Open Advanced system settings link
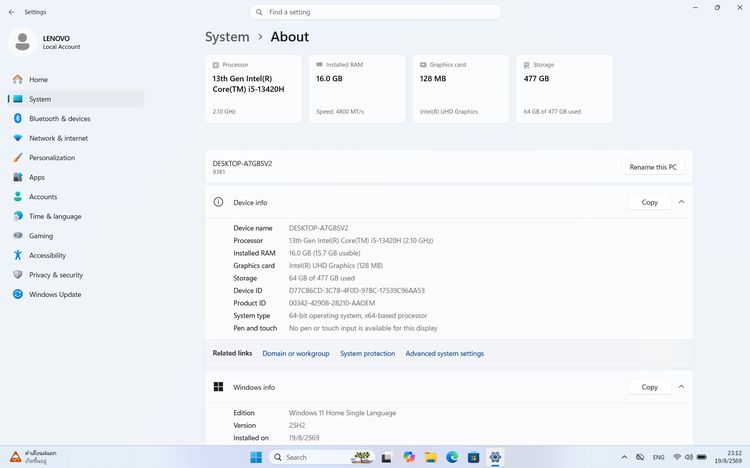The image size is (750, 468). [x=444, y=354]
